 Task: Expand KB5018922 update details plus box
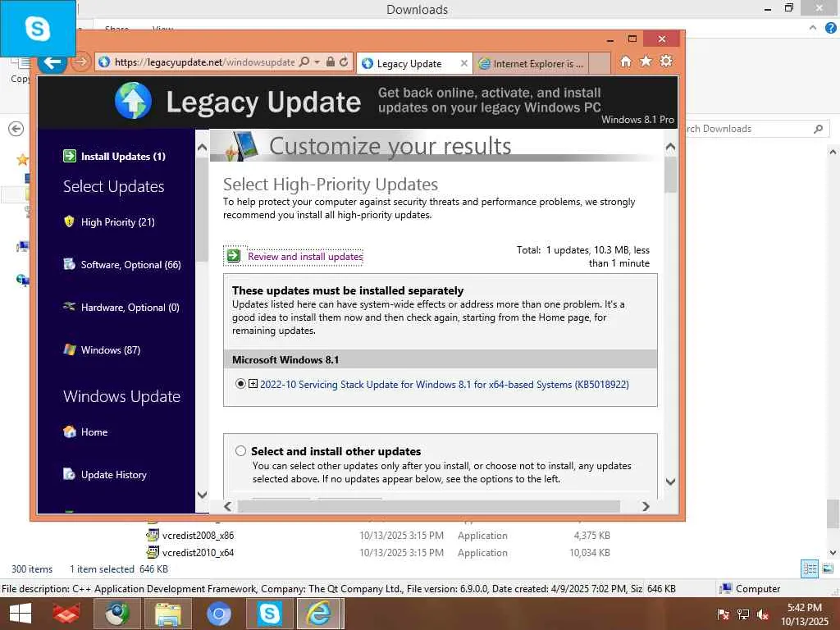click(253, 384)
